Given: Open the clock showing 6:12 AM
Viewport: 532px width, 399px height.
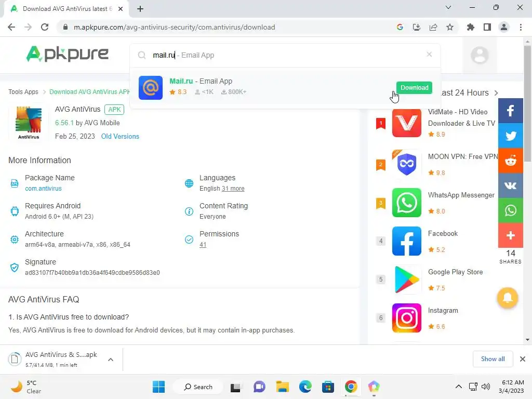Looking at the screenshot, I should pyautogui.click(x=512, y=387).
